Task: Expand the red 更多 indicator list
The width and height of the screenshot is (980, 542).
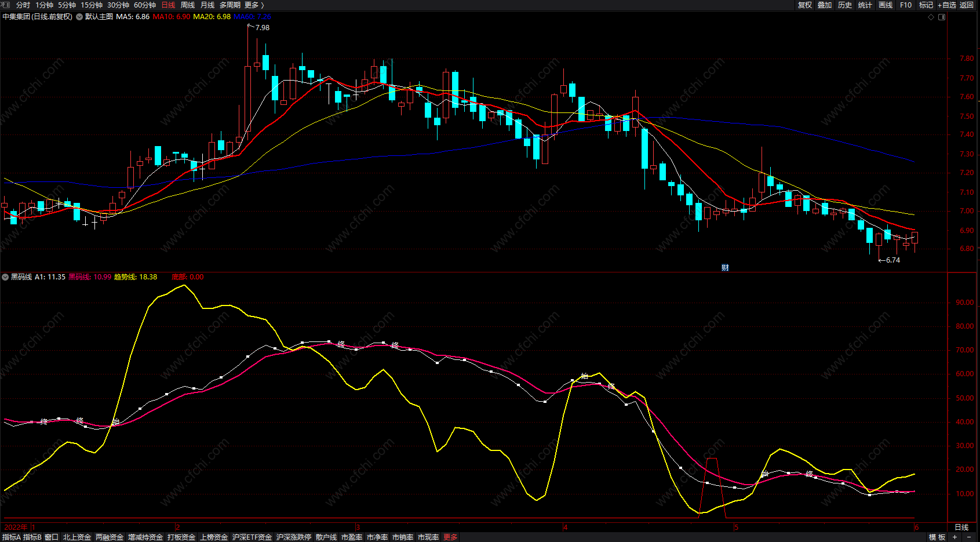Action: 450,537
